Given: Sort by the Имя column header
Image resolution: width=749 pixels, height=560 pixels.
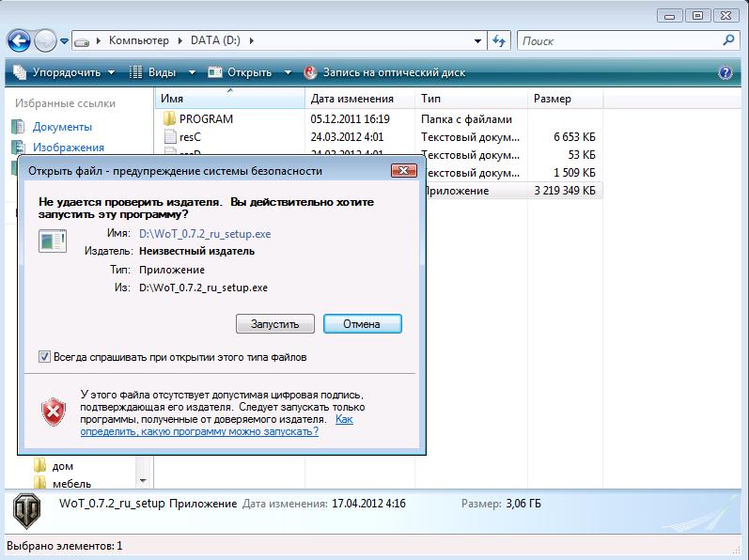Looking at the screenshot, I should pyautogui.click(x=229, y=99).
